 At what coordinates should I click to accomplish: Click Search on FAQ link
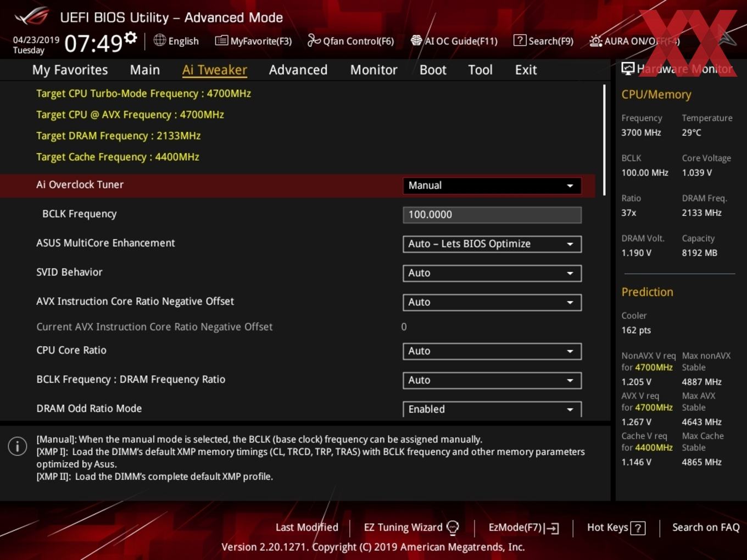pos(706,527)
